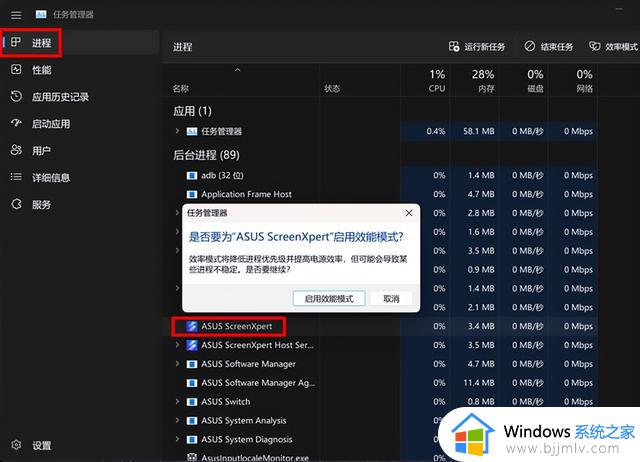Click the ASUS Switch process icon
The height and width of the screenshot is (462, 640).
192,402
